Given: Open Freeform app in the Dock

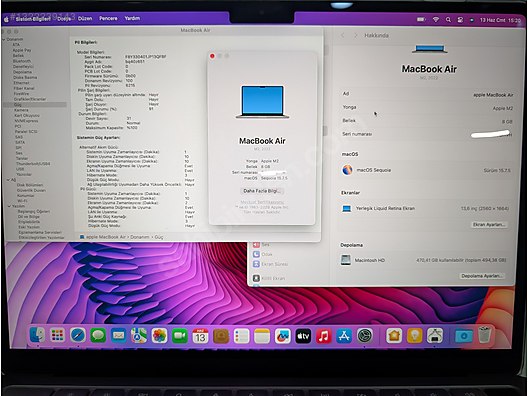Looking at the screenshot, I should coord(283,335).
